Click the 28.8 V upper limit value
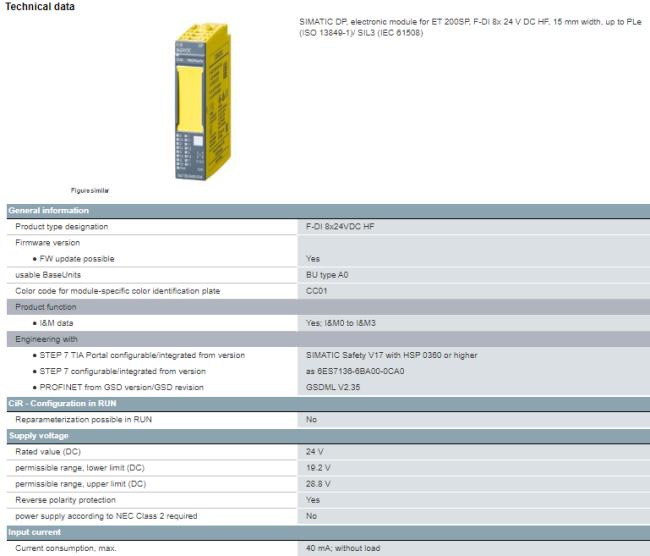Image resolution: width=650 pixels, height=556 pixels. [x=318, y=484]
